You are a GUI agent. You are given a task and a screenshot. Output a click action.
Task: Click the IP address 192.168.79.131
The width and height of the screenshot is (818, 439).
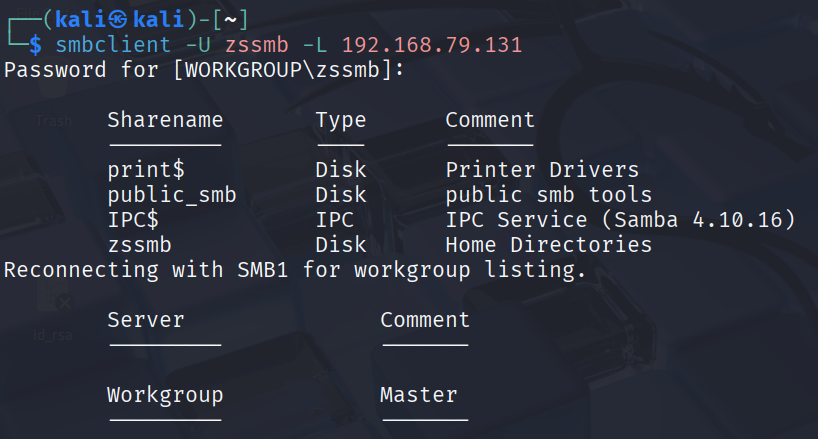click(431, 45)
